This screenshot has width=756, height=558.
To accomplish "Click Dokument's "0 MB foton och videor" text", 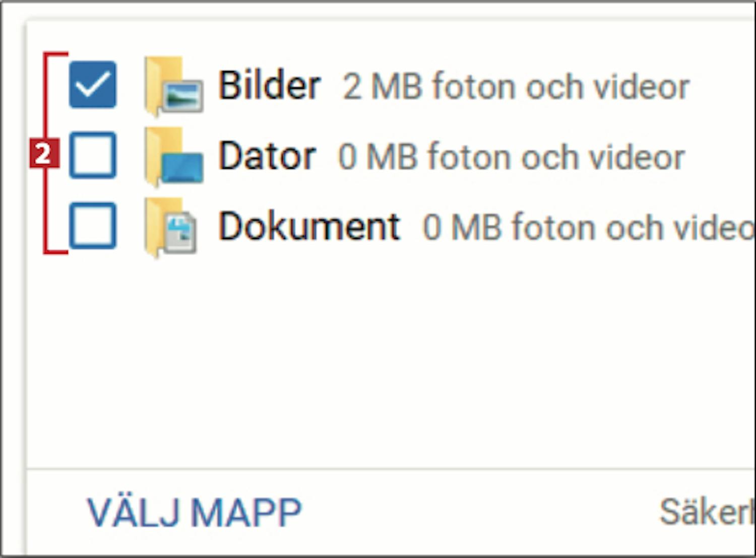I will click(589, 228).
